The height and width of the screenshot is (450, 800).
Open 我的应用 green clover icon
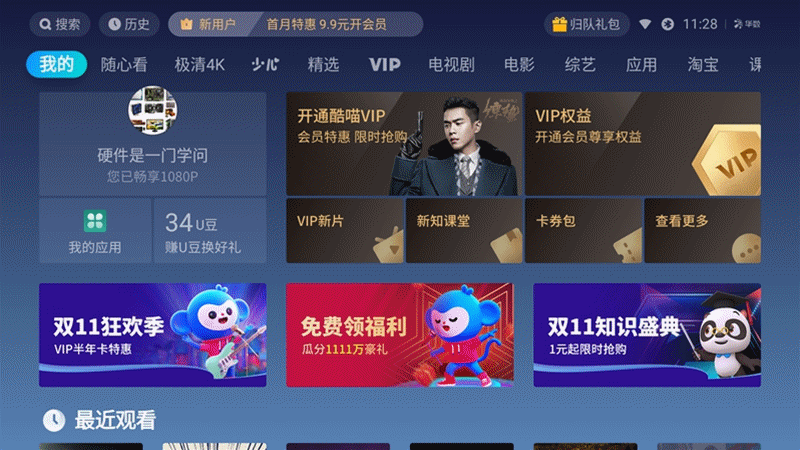[x=95, y=221]
